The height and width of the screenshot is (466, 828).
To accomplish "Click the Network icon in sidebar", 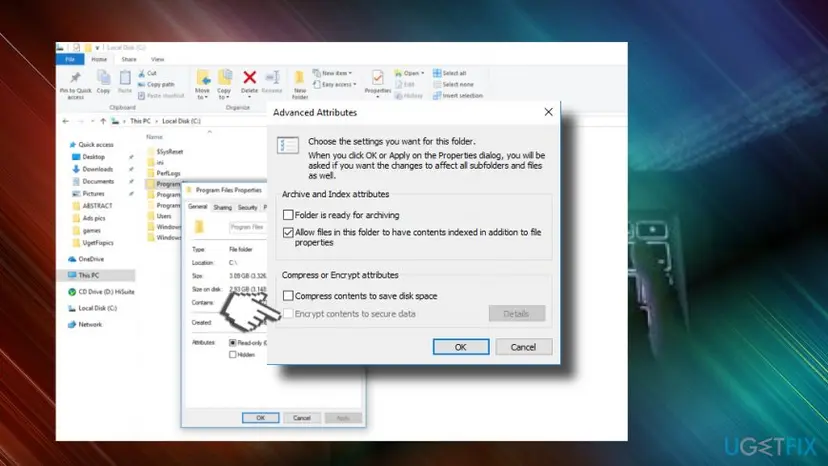I will pos(72,324).
